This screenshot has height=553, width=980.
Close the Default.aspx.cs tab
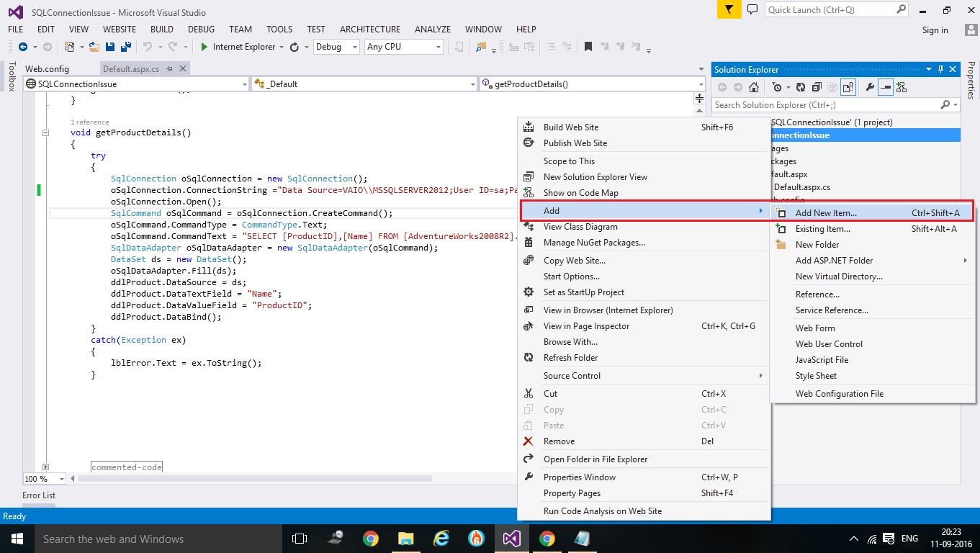pyautogui.click(x=183, y=69)
